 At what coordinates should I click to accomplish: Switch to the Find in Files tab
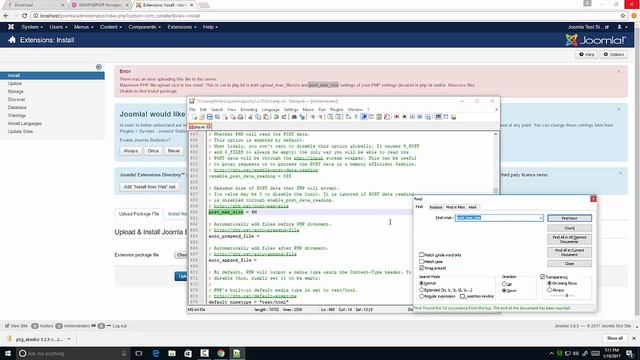pyautogui.click(x=456, y=207)
